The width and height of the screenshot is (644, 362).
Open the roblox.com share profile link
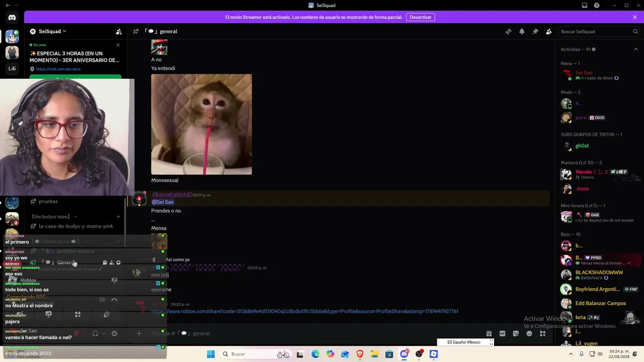pyautogui.click(x=305, y=311)
